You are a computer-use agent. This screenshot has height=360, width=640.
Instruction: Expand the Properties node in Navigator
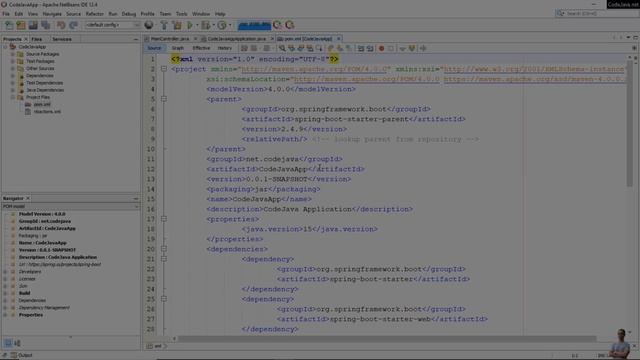click(x=5, y=315)
